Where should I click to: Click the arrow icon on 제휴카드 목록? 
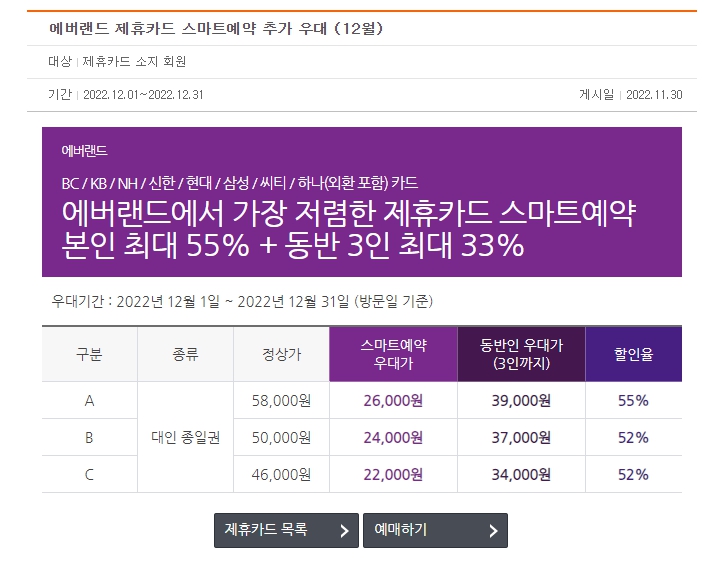pos(344,531)
